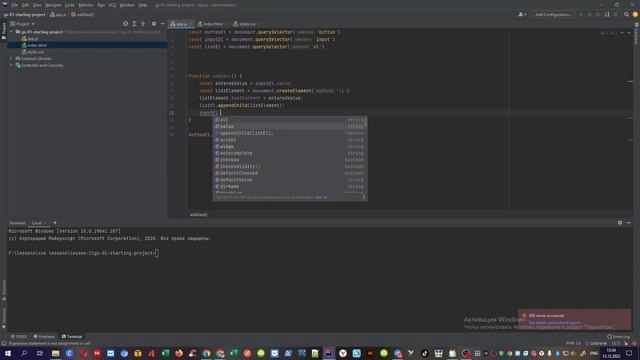The width and height of the screenshot is (640, 360).
Task: Open the Problems tool window tab
Action: coord(44,337)
